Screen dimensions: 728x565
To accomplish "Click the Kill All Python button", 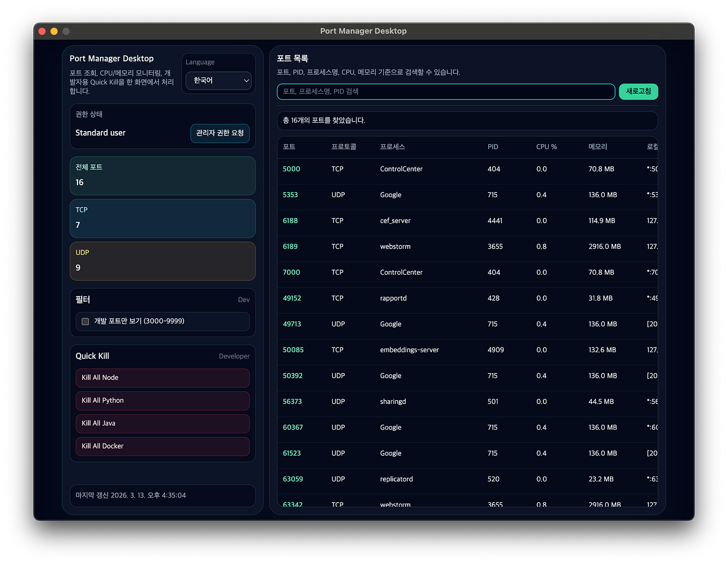I will tap(162, 401).
